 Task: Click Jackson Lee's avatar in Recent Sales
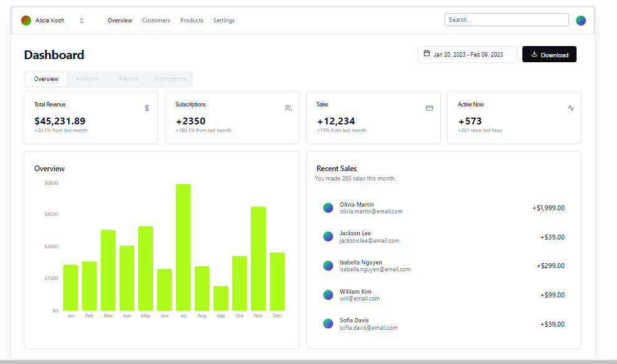(x=328, y=236)
